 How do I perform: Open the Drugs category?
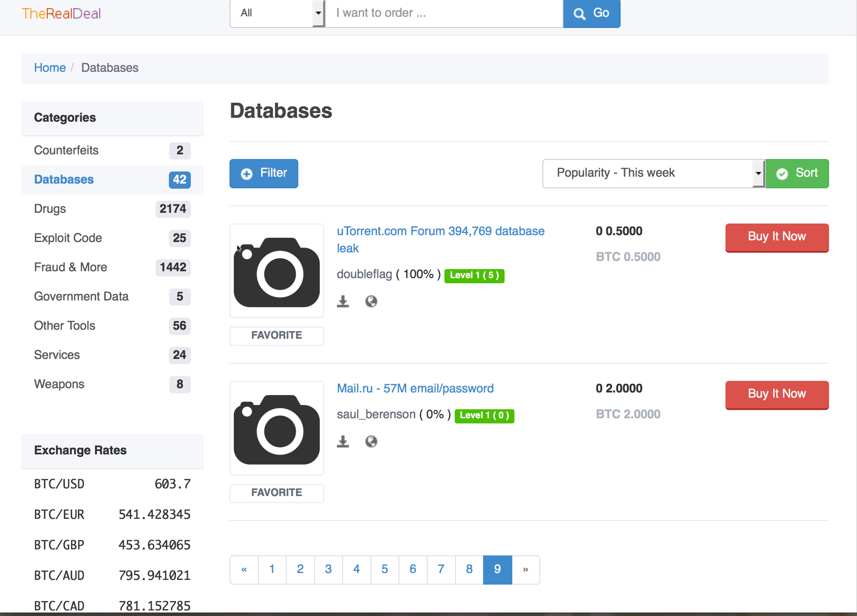112,209
